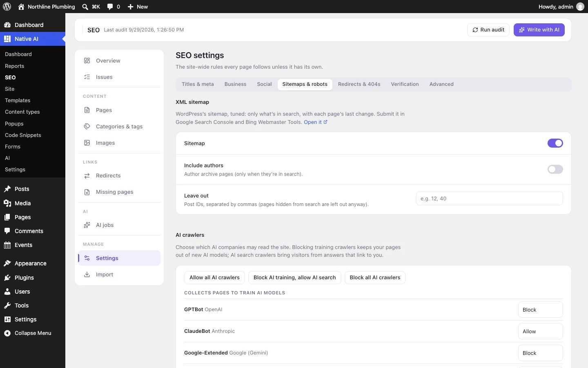The width and height of the screenshot is (588, 368).
Task: Click the Posts pin icon
Action: (x=7, y=189)
